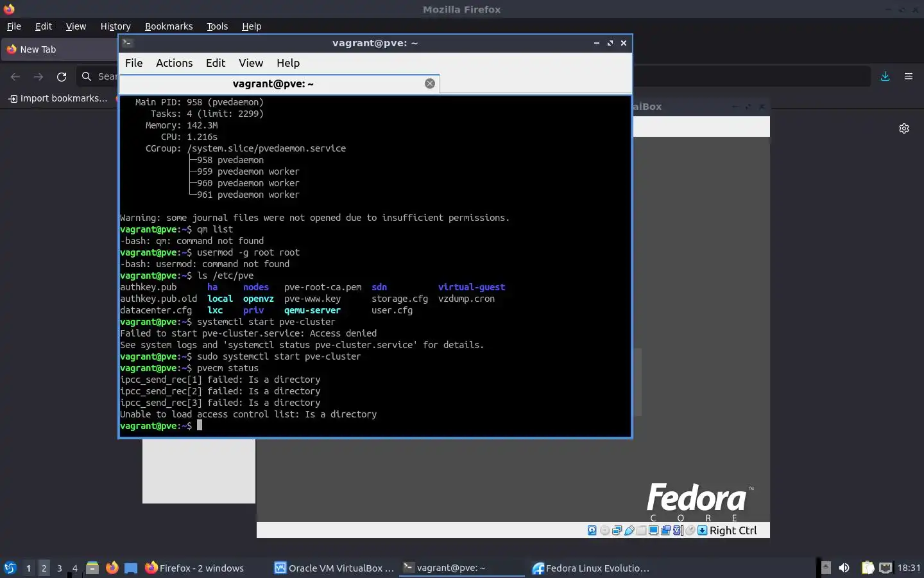Screen dimensions: 924x578
Task: Open Firefox downloads panel
Action: (x=886, y=76)
